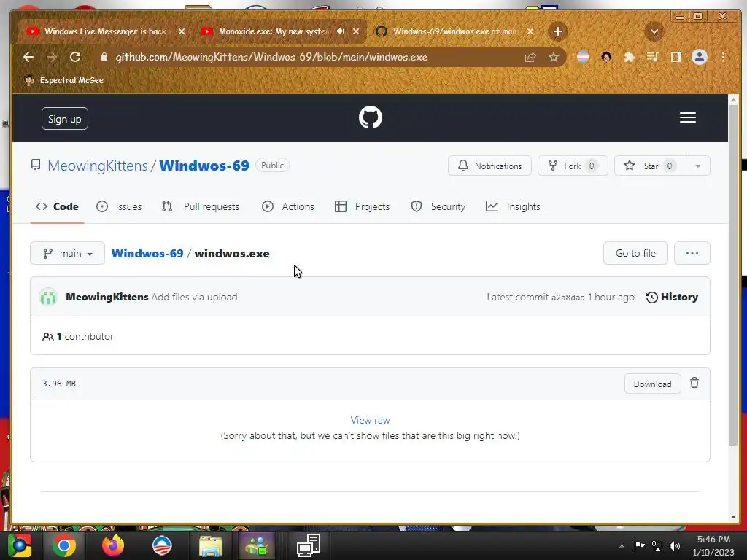Click MeowingKittens commit avatar

48,297
